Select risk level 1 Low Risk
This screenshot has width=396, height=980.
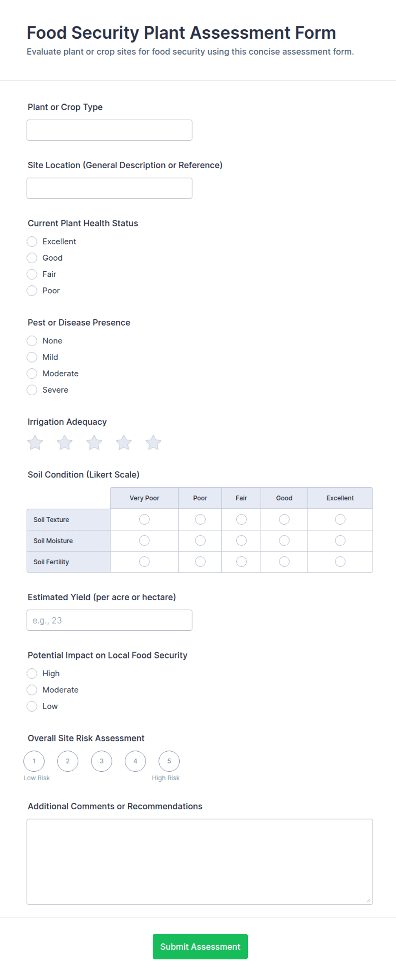click(x=34, y=761)
